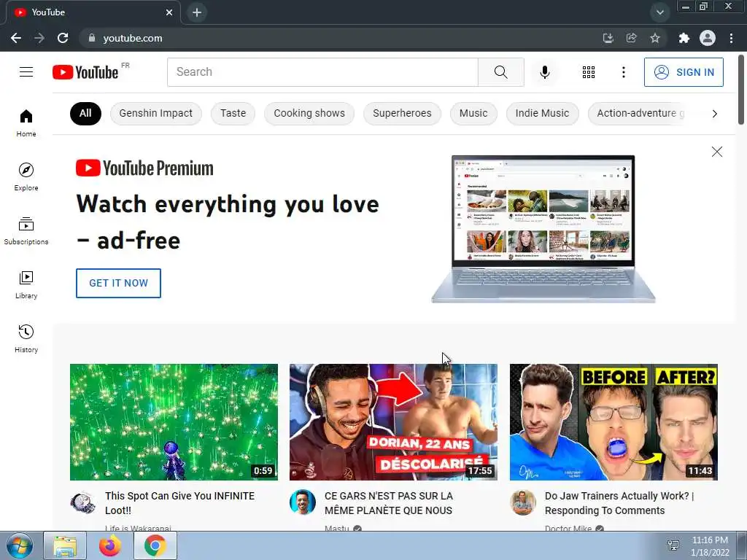Select the Taste chip
The width and height of the screenshot is (747, 560).
click(x=233, y=113)
